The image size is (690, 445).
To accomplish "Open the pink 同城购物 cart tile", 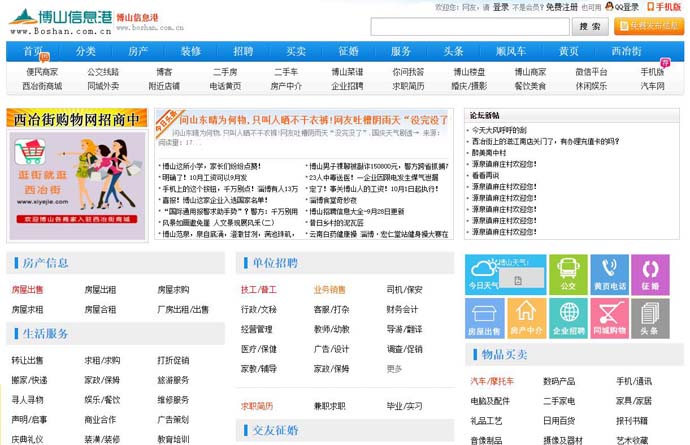I will tap(609, 318).
